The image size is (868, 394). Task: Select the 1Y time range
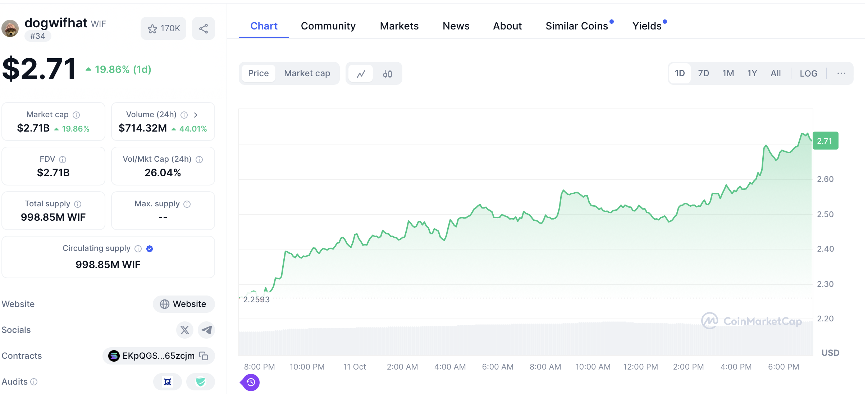pos(752,73)
